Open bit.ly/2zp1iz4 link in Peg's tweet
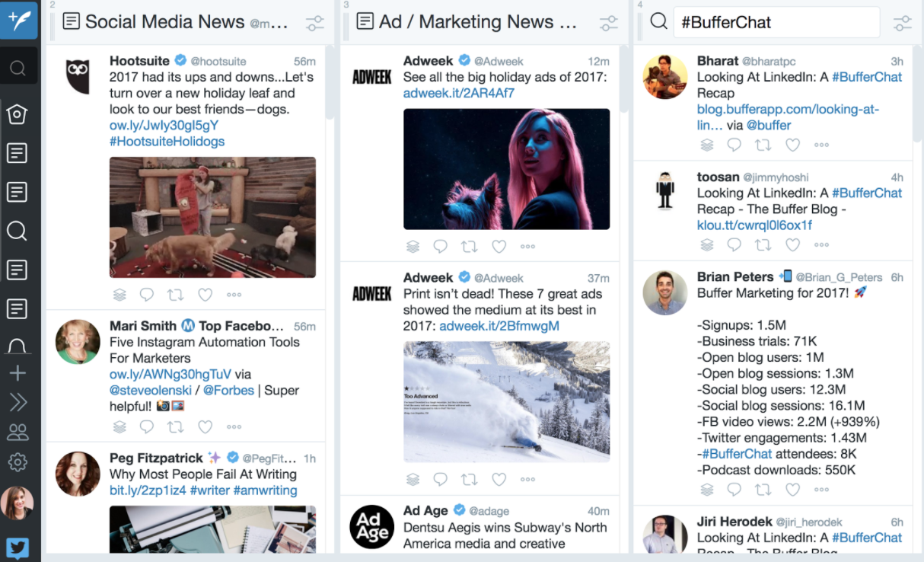Viewport: 924px width, 562px height. pyautogui.click(x=148, y=490)
